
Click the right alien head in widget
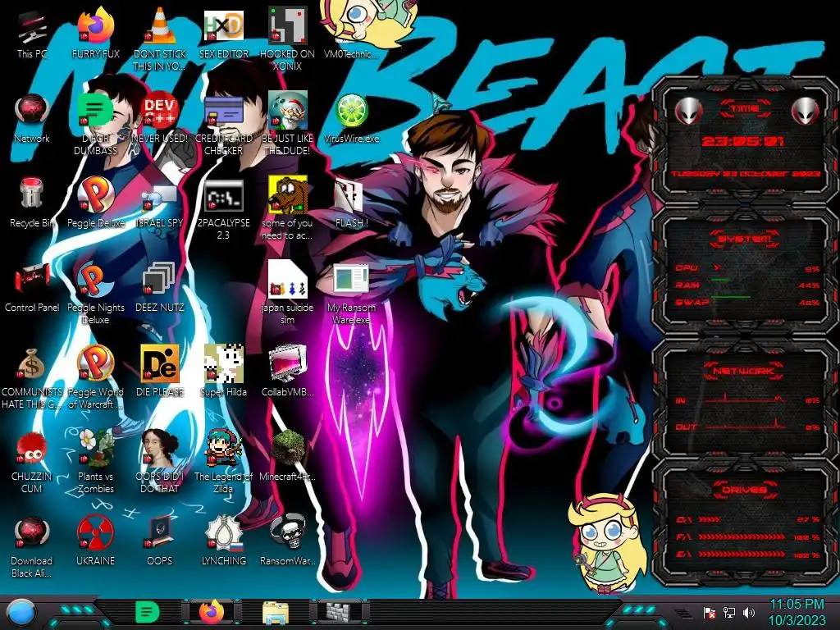point(806,111)
